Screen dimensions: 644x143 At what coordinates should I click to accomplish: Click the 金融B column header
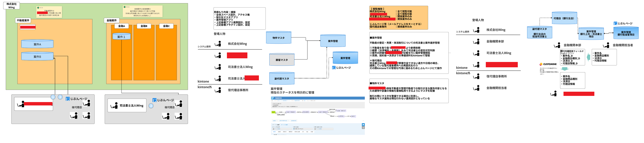click(x=144, y=26)
